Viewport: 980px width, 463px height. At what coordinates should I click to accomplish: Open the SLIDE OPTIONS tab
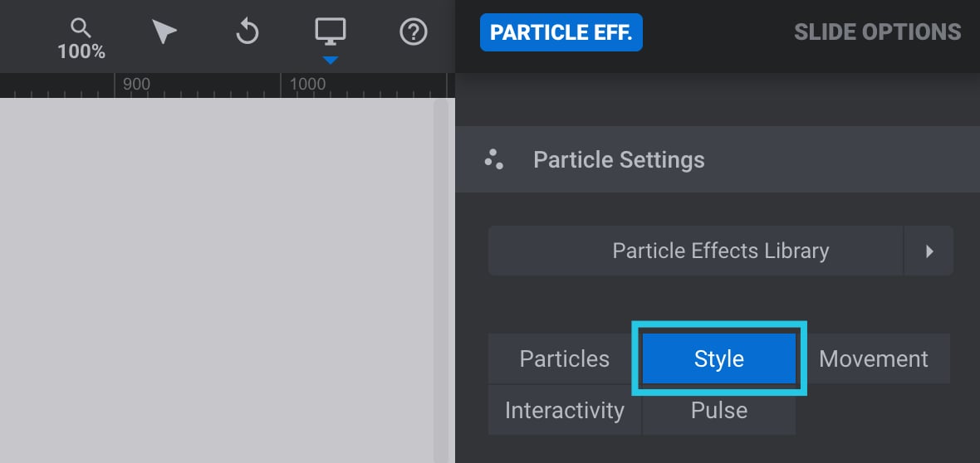pyautogui.click(x=878, y=32)
